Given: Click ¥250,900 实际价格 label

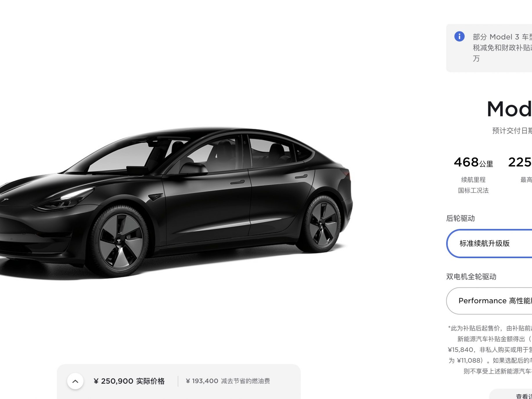Looking at the screenshot, I should 129,381.
